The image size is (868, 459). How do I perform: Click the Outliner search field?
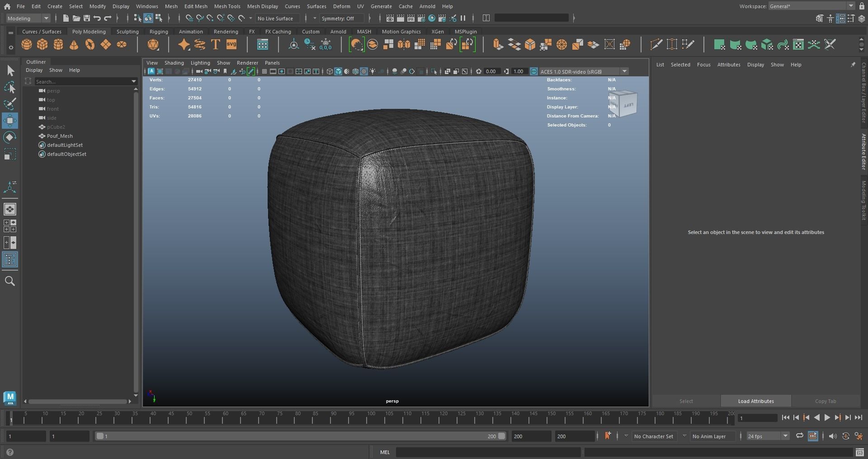[x=81, y=81]
